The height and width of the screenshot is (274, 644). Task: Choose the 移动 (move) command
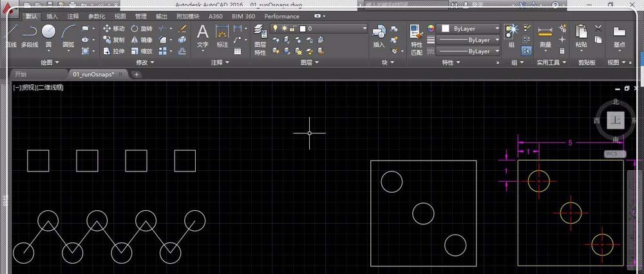[x=113, y=29]
